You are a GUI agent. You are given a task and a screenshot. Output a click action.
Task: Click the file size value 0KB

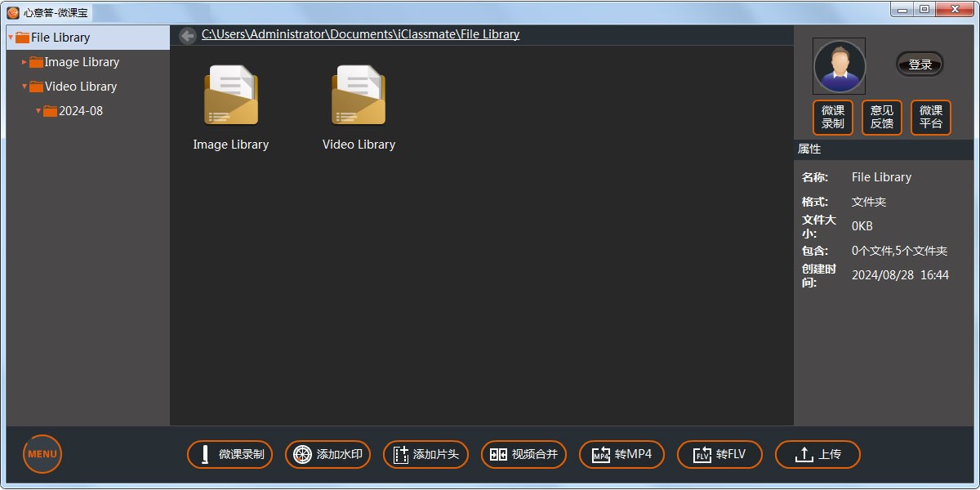[862, 226]
